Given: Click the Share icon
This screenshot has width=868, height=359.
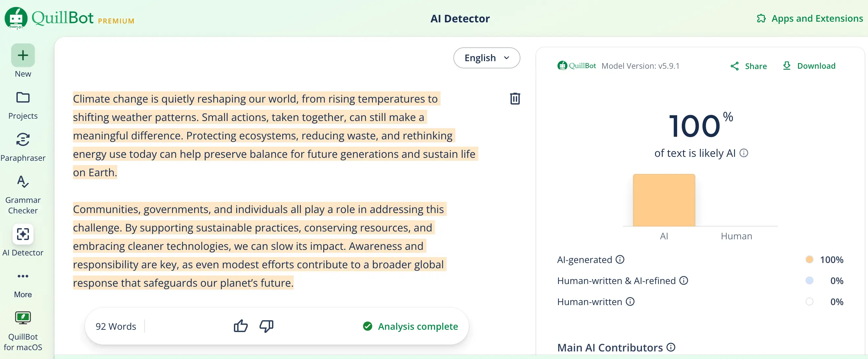Looking at the screenshot, I should coord(734,66).
